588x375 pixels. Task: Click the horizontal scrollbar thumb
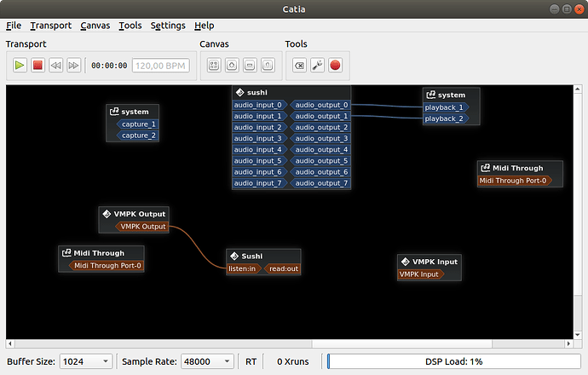(402, 343)
